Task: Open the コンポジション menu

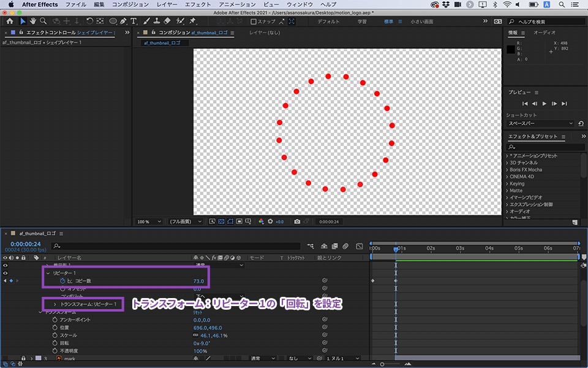Action: [x=130, y=4]
